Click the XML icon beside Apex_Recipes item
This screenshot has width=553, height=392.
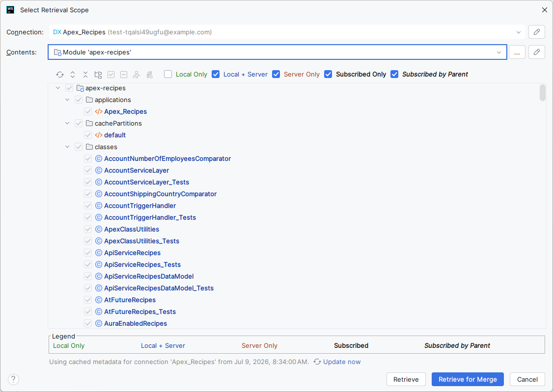click(x=99, y=112)
